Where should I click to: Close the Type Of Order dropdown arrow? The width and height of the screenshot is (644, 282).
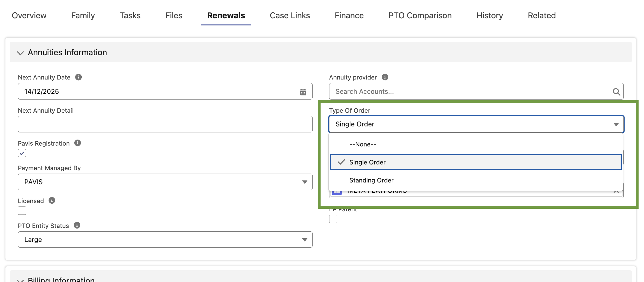616,124
